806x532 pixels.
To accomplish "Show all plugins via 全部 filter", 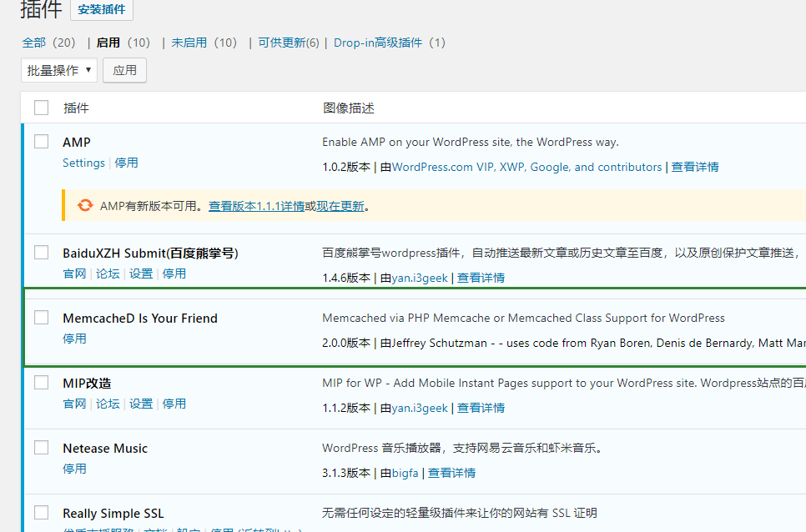I will [34, 43].
